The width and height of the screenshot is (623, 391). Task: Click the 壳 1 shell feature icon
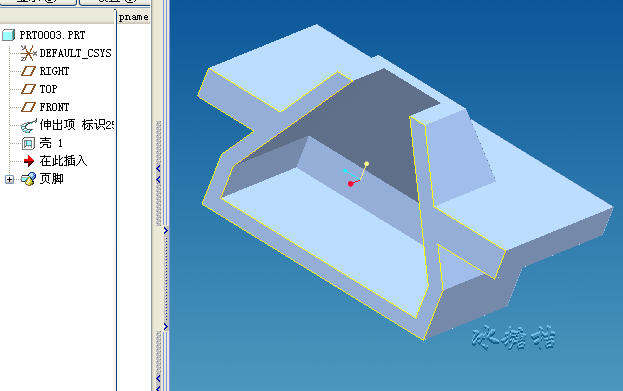(28, 143)
